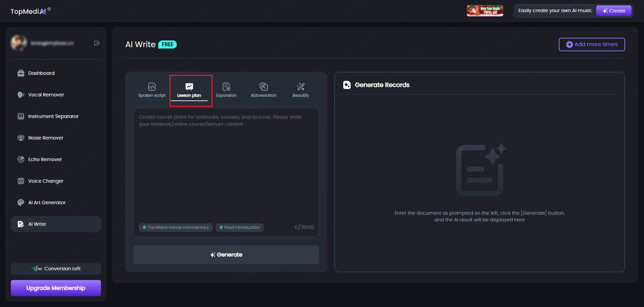This screenshot has width=644, height=307.
Task: Click the Dashboard briefcase icon
Action: (x=21, y=73)
